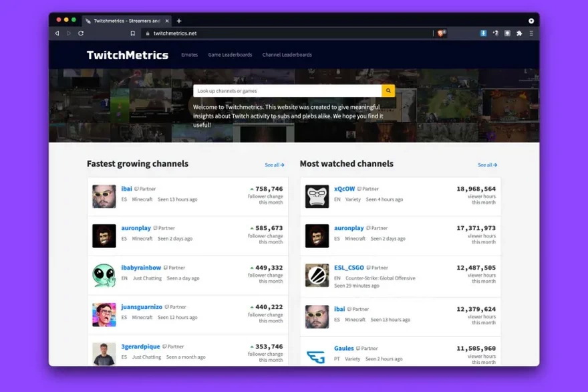Click the 12,487,505 viewer hours value
588x392 pixels.
pyautogui.click(x=476, y=268)
